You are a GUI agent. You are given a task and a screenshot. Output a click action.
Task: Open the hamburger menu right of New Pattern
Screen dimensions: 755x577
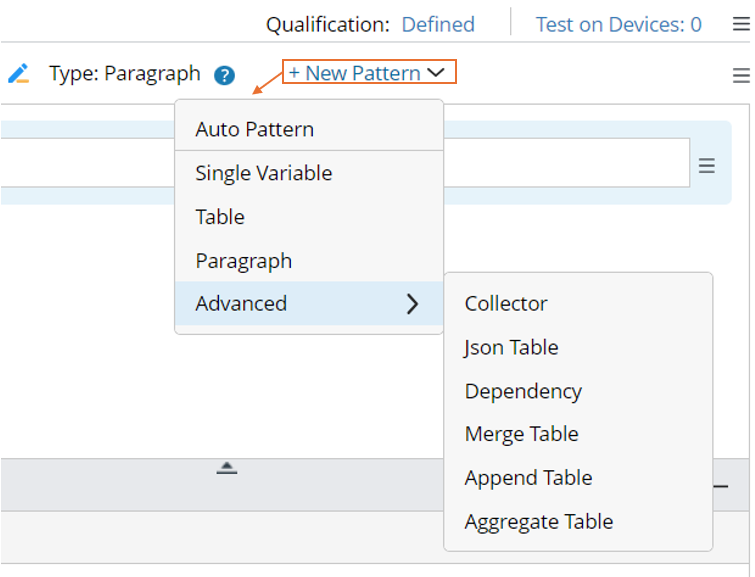point(741,76)
